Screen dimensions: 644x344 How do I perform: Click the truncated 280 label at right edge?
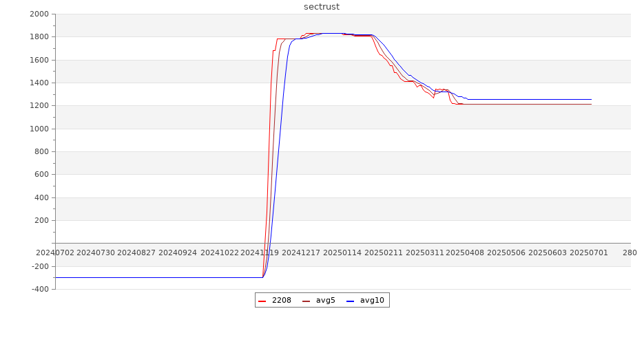click(630, 252)
